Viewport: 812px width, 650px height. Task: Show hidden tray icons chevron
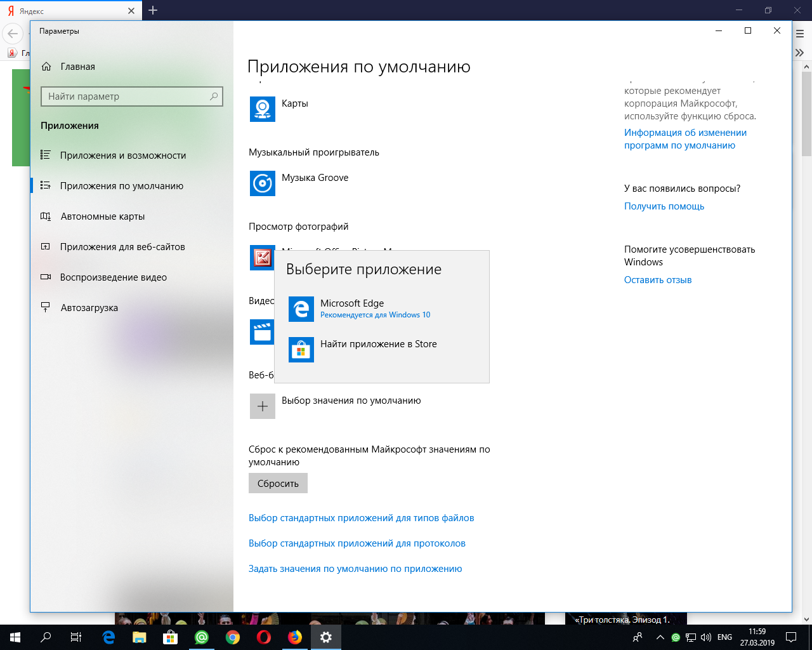[660, 637]
